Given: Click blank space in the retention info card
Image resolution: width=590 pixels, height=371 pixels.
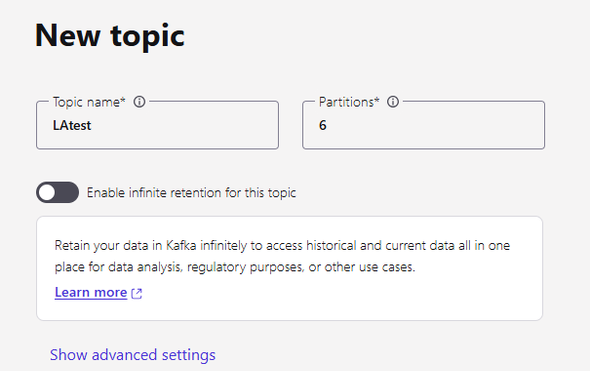Looking at the screenshot, I should 339,297.
